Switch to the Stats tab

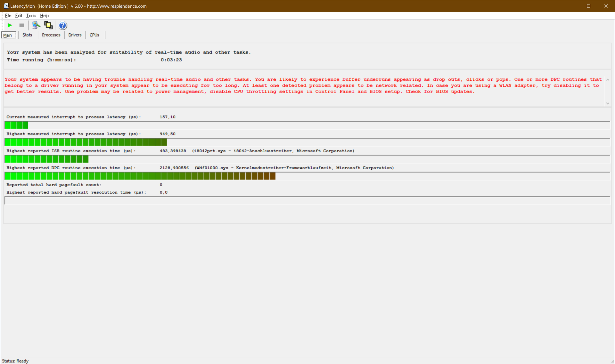(27, 35)
